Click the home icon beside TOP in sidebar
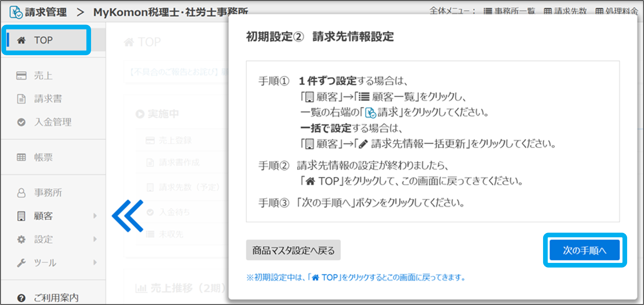 pos(21,40)
